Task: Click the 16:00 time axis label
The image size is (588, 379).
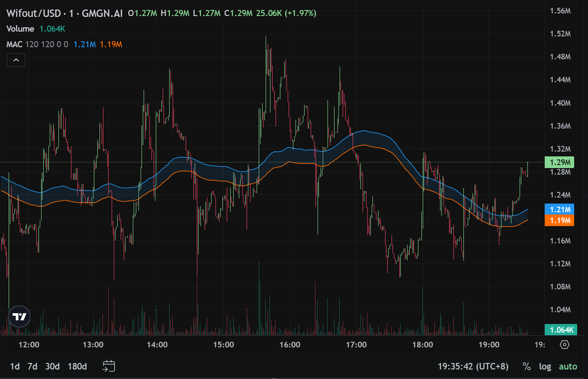Action: (x=290, y=345)
